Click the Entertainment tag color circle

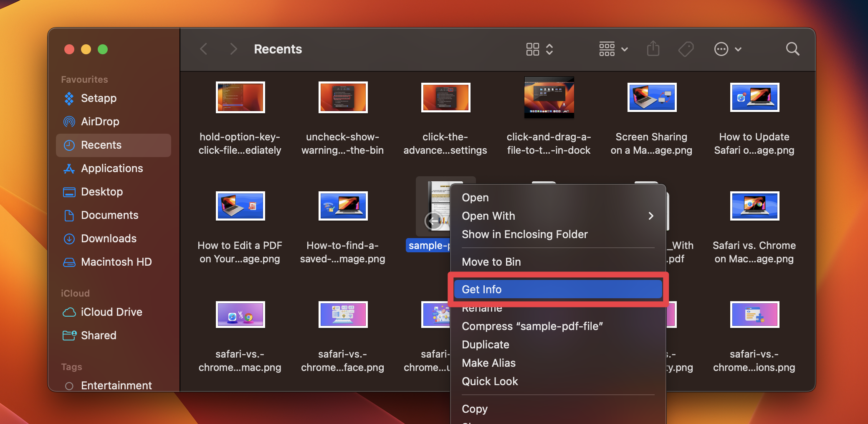click(x=69, y=385)
